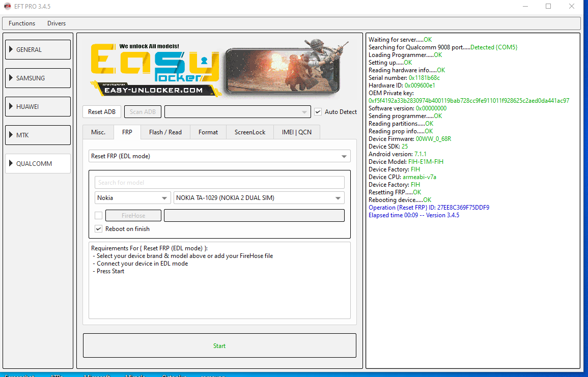Open the Reset FRP (EDL mode) dropdown
588x377 pixels.
219,156
